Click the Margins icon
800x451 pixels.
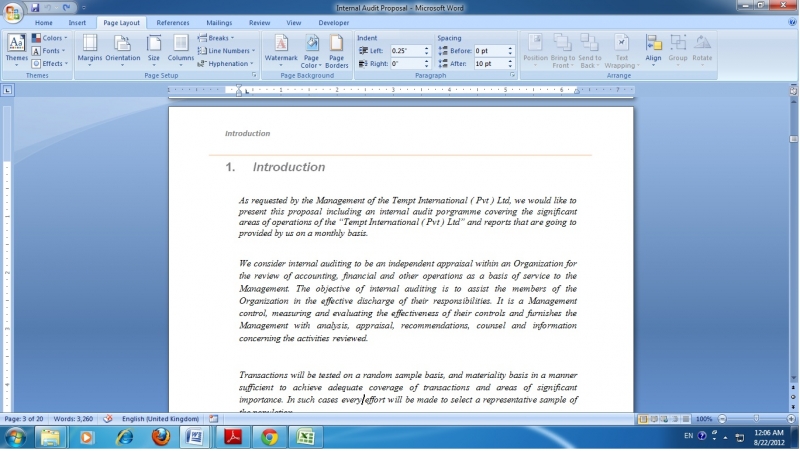point(90,48)
